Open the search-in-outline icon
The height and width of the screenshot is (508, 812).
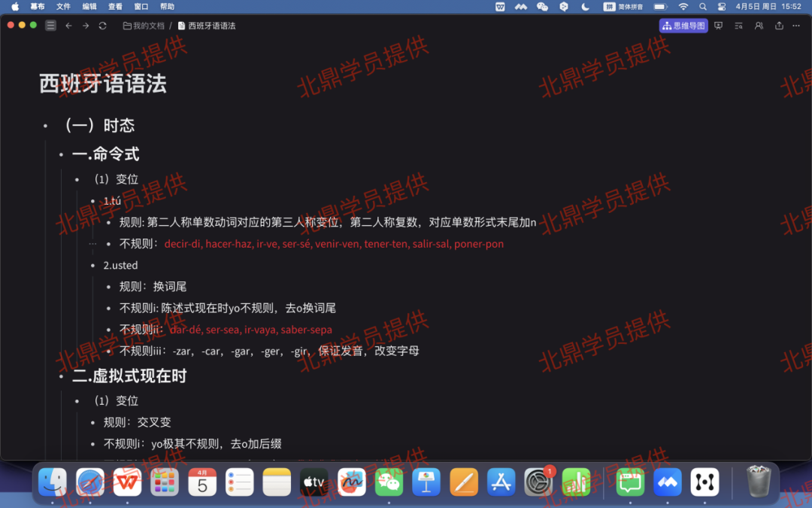(x=738, y=26)
